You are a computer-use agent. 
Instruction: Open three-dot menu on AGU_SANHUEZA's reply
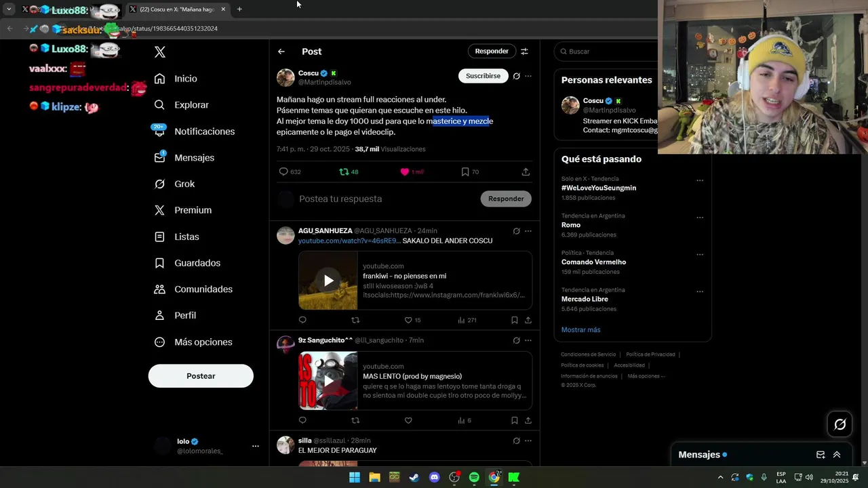[x=528, y=231]
